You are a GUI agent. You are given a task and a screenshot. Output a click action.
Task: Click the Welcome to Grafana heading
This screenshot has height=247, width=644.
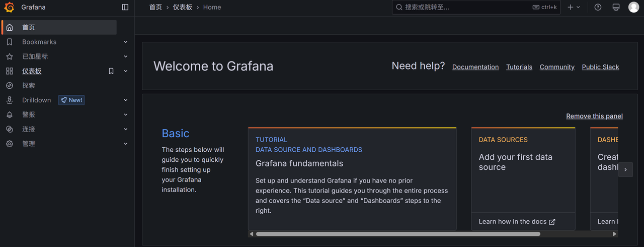213,66
